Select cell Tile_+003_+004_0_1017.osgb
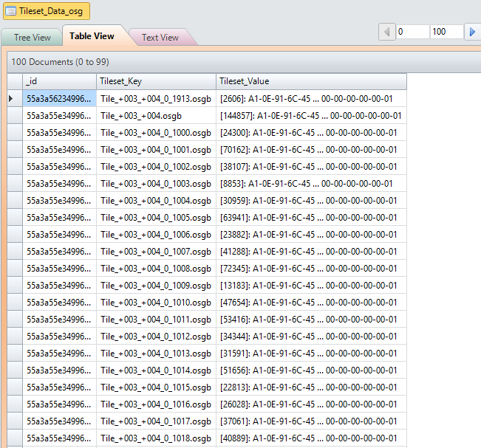 click(157, 421)
